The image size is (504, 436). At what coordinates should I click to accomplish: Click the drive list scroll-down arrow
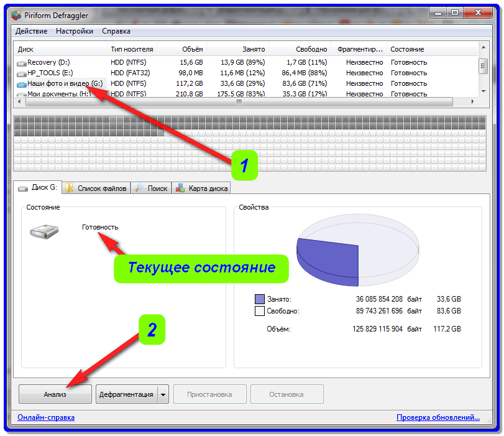[483, 91]
